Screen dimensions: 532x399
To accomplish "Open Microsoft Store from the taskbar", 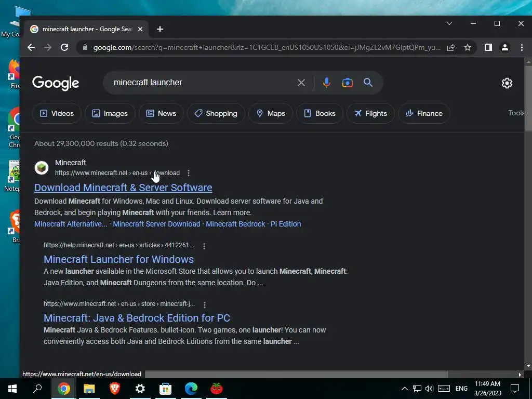I will pos(166,389).
